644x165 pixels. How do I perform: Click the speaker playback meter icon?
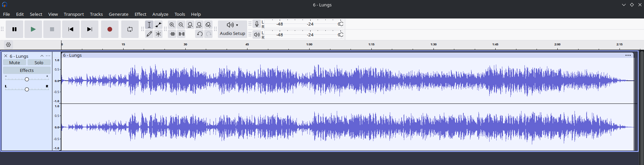(257, 35)
